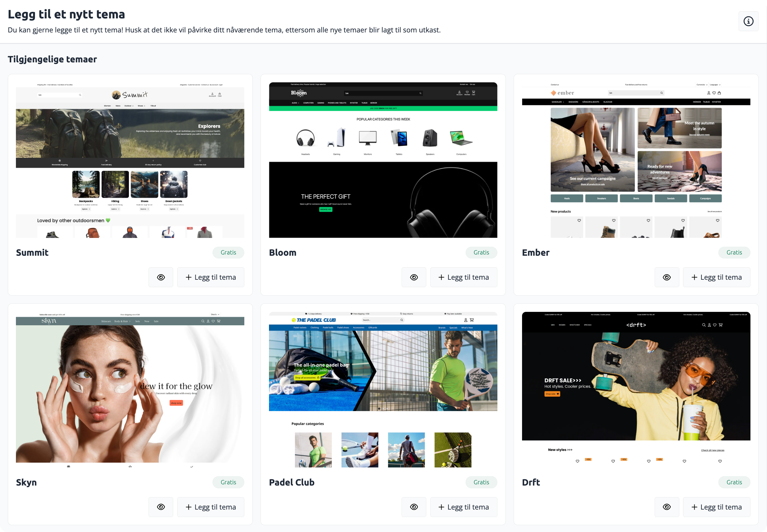Open the Ember theme preview thumbnail
Image resolution: width=767 pixels, height=532 pixels.
(x=636, y=160)
